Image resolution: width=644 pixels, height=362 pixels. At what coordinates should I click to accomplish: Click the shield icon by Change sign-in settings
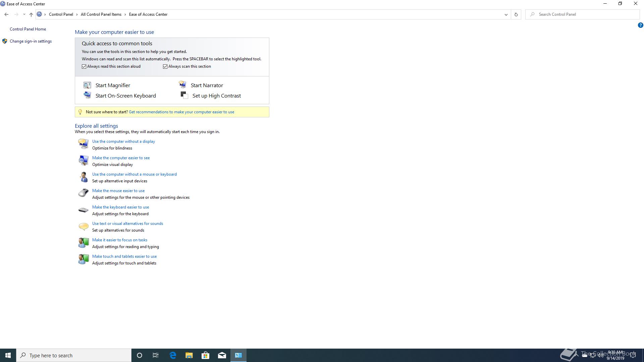coord(5,41)
